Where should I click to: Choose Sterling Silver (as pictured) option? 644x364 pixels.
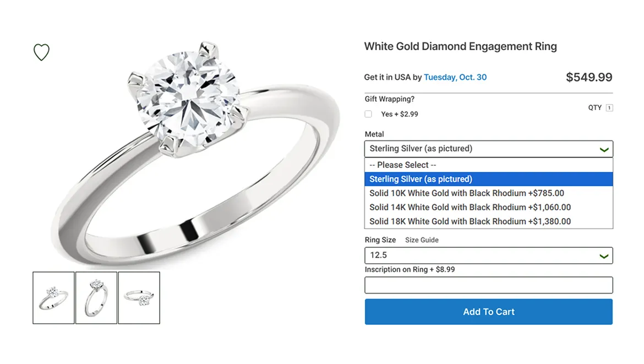click(x=489, y=179)
